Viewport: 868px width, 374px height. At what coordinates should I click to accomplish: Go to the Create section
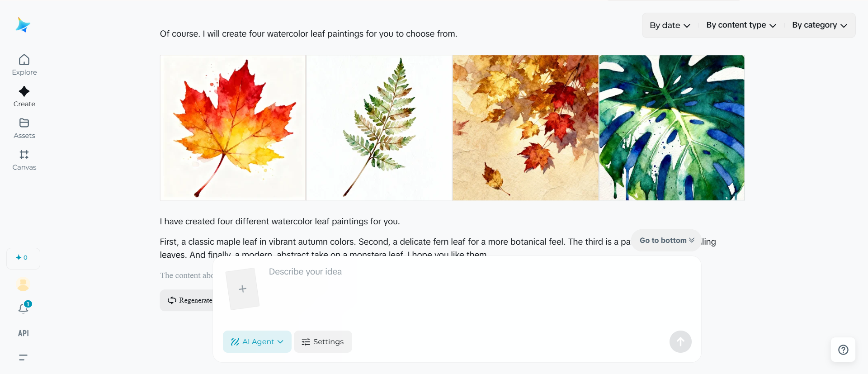tap(24, 97)
